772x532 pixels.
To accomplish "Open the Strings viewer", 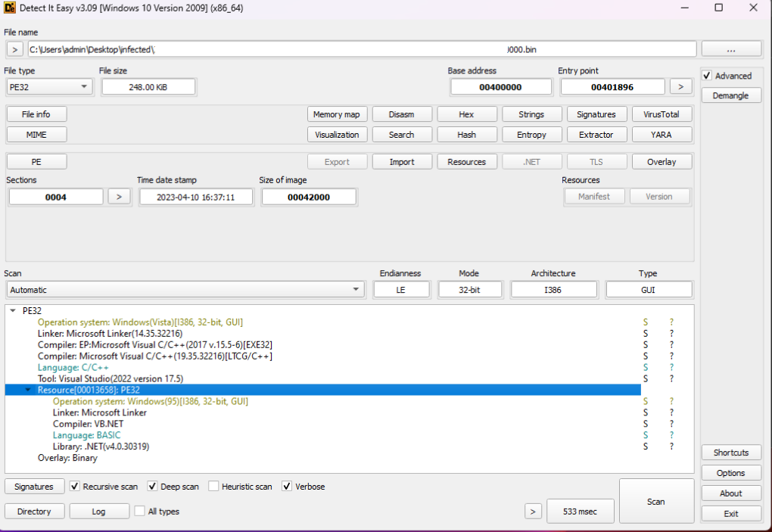I will point(531,114).
